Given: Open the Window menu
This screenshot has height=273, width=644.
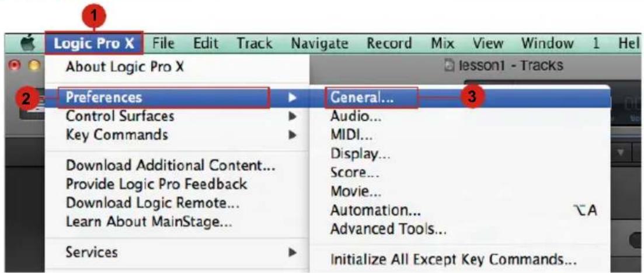Looking at the screenshot, I should click(548, 43).
